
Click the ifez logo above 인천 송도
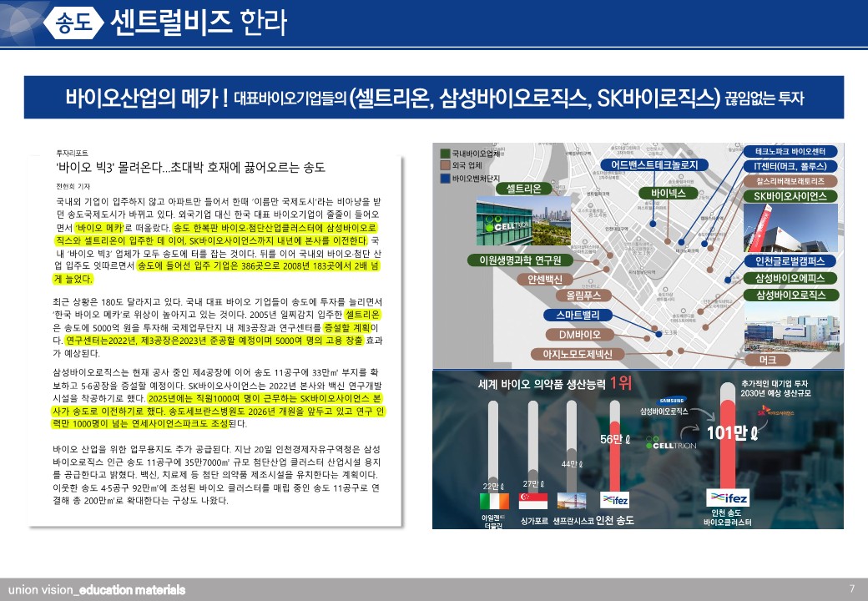pyautogui.click(x=615, y=501)
